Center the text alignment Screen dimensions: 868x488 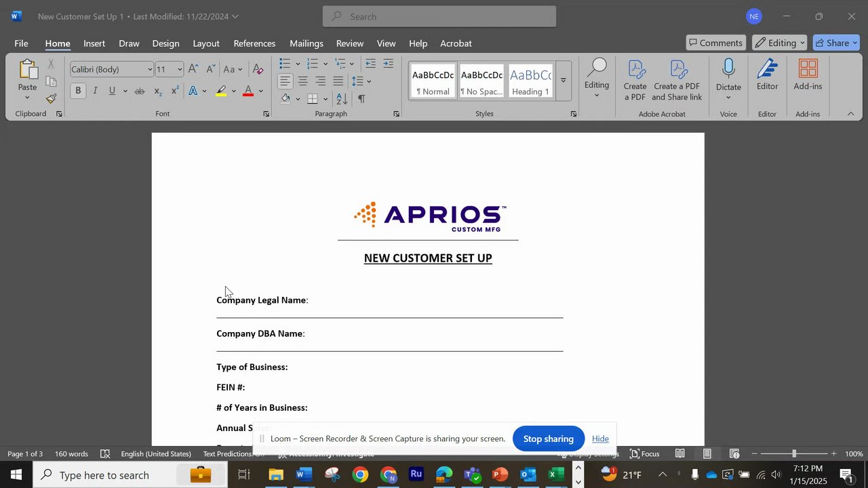click(x=302, y=81)
